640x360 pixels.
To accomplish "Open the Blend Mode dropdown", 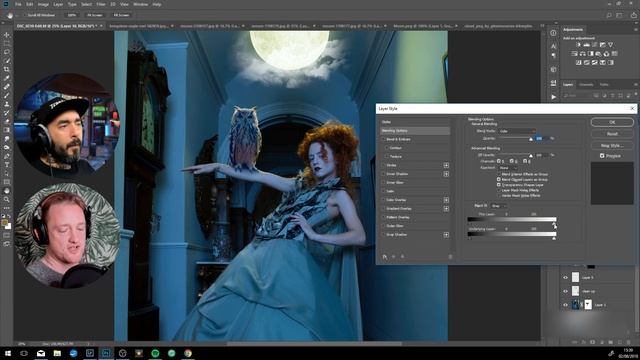I will click(x=517, y=131).
